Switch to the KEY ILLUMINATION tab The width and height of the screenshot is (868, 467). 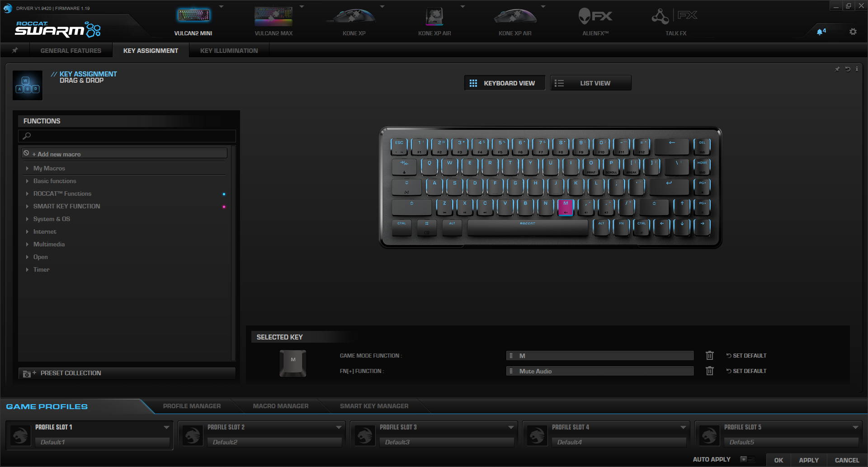(x=229, y=51)
